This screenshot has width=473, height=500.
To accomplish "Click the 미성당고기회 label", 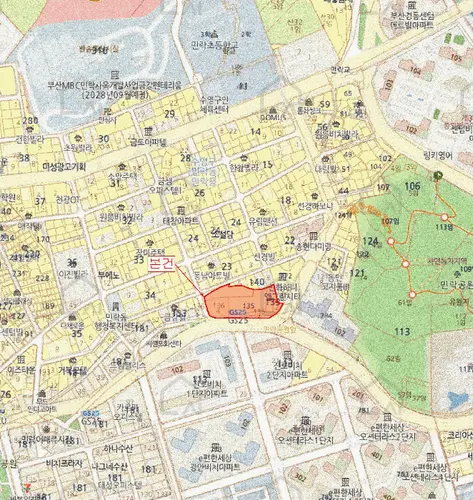I will (x=64, y=166).
